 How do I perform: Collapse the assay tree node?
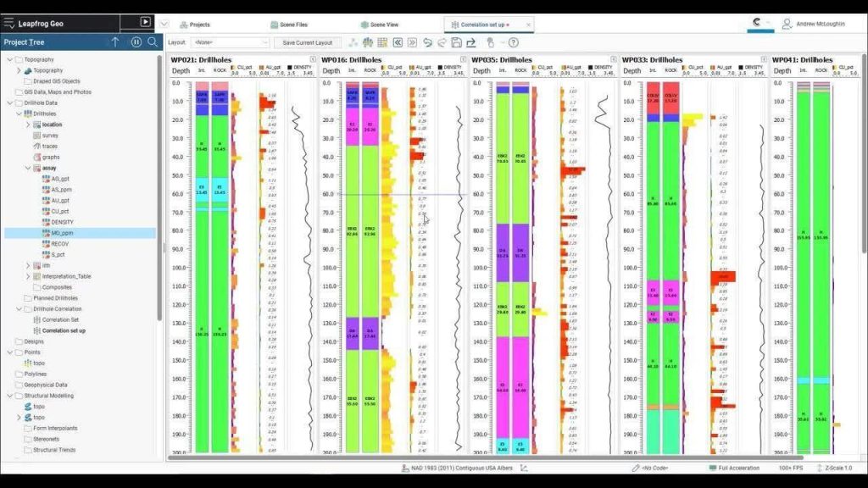coord(28,168)
